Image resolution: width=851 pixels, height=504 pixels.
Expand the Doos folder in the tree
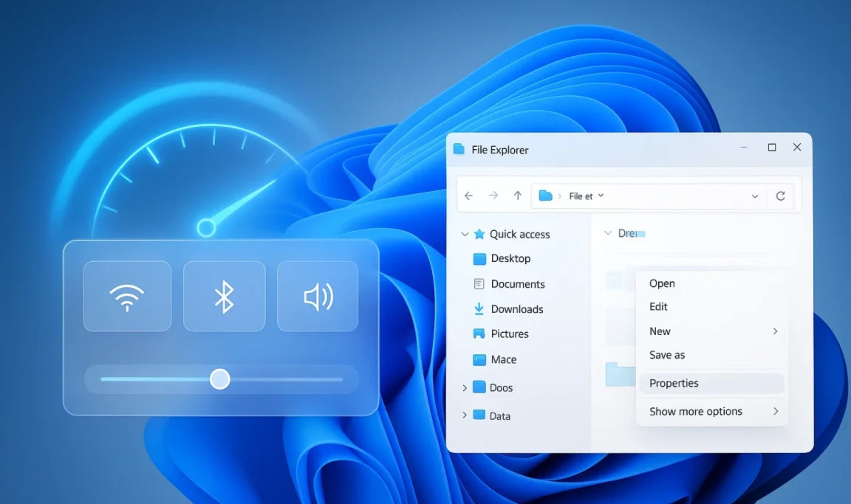pos(465,388)
